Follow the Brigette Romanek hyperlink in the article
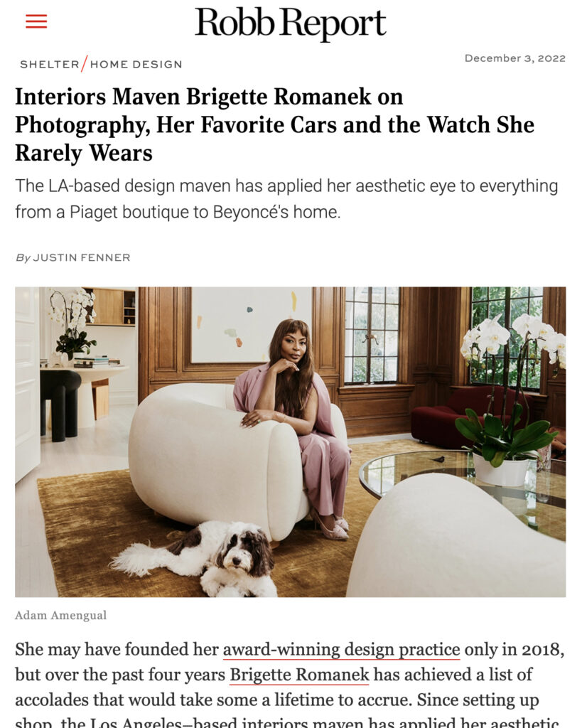This screenshot has width=582, height=728. click(299, 674)
